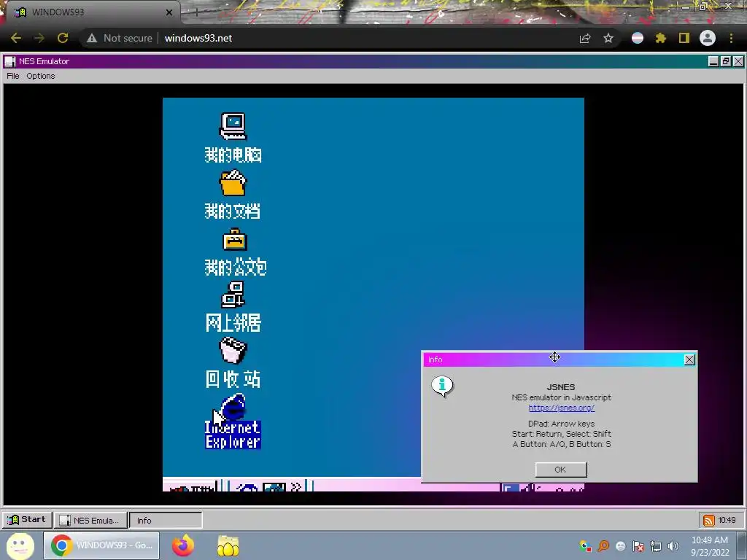The height and width of the screenshot is (560, 747).
Task: Open Chrome side panel icon
Action: click(x=684, y=38)
